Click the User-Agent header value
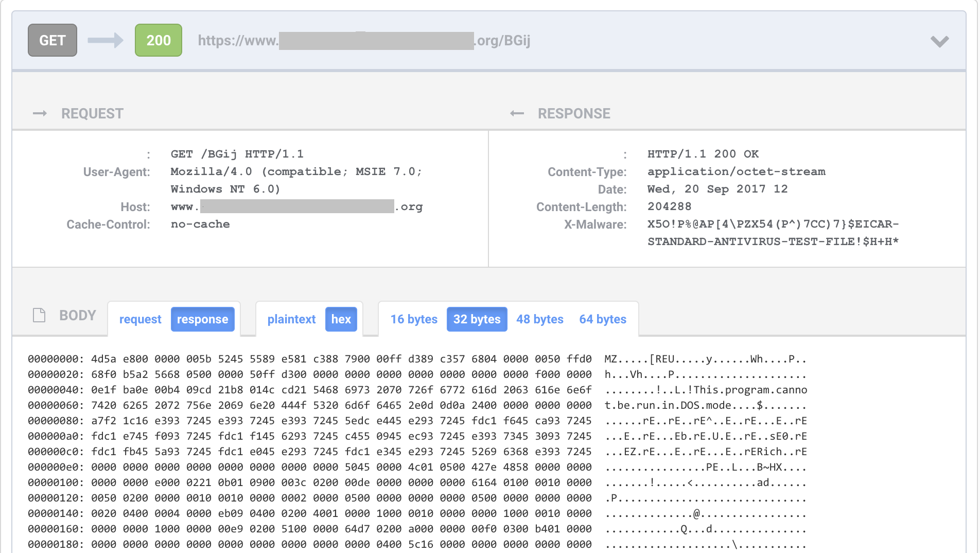 pyautogui.click(x=296, y=171)
